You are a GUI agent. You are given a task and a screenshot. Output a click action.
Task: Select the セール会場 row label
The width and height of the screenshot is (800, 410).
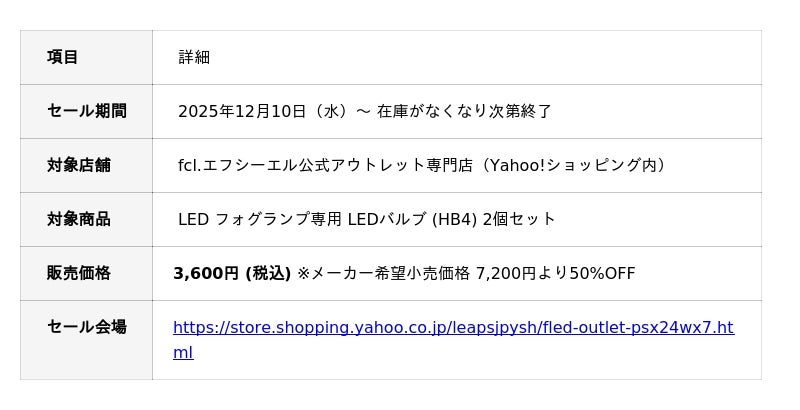point(86,327)
